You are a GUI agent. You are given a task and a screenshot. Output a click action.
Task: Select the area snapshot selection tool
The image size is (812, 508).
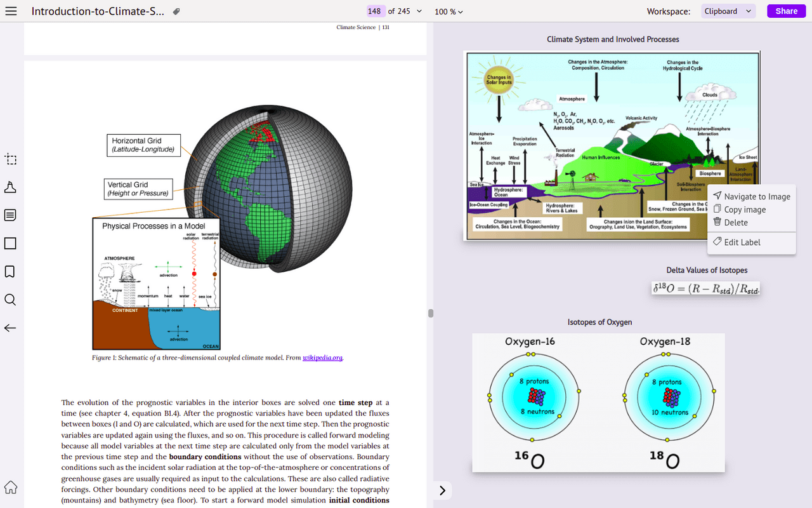tap(10, 159)
